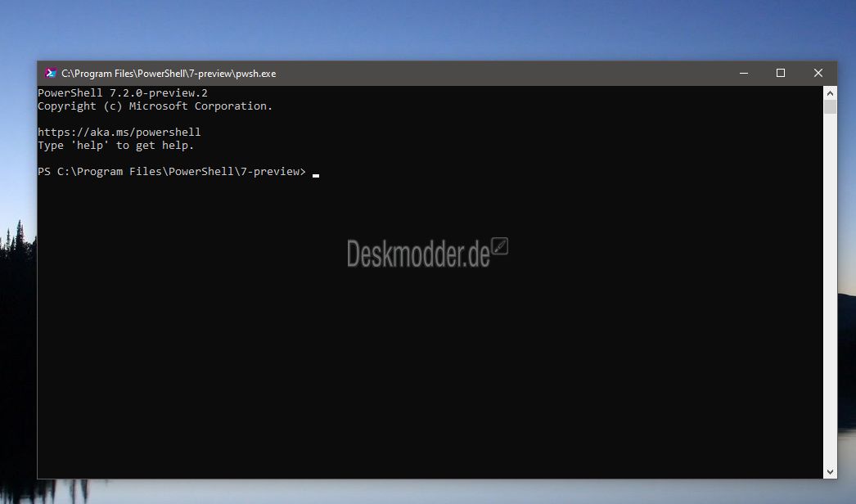This screenshot has width=856, height=504.
Task: Click the "Type 'help' to get help." line
Action: tap(115, 146)
